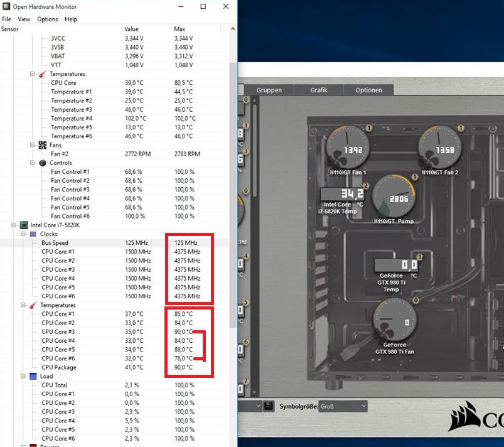
Task: Collapse the Load node
Action: pyautogui.click(x=23, y=376)
